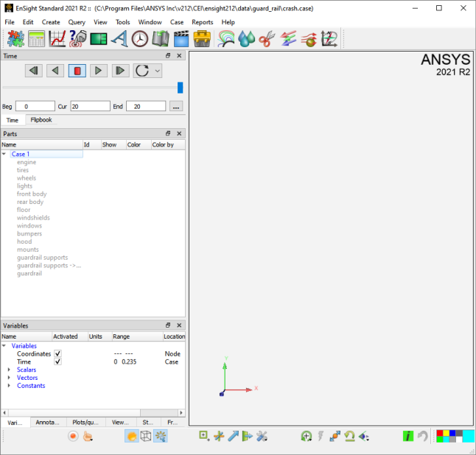Click the Cur time step field
476x455 pixels.
click(90, 107)
